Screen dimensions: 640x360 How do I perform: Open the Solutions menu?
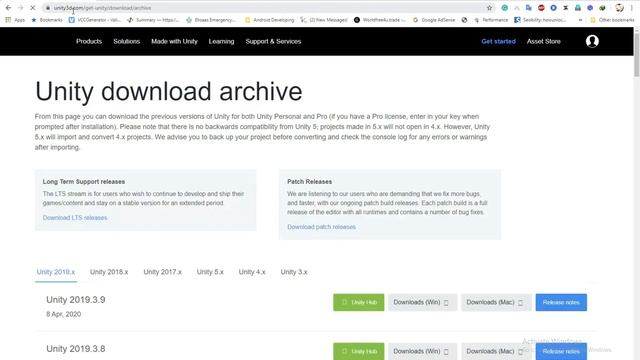[x=127, y=41]
